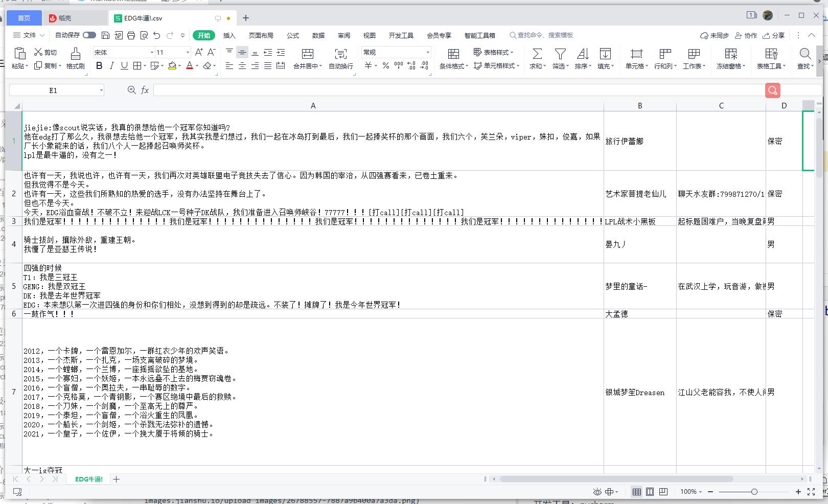Switch to normal view in status bar

(636, 492)
